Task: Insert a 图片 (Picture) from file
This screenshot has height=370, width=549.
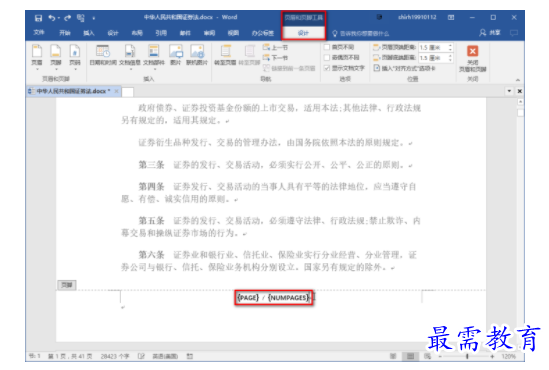Action: click(175, 56)
